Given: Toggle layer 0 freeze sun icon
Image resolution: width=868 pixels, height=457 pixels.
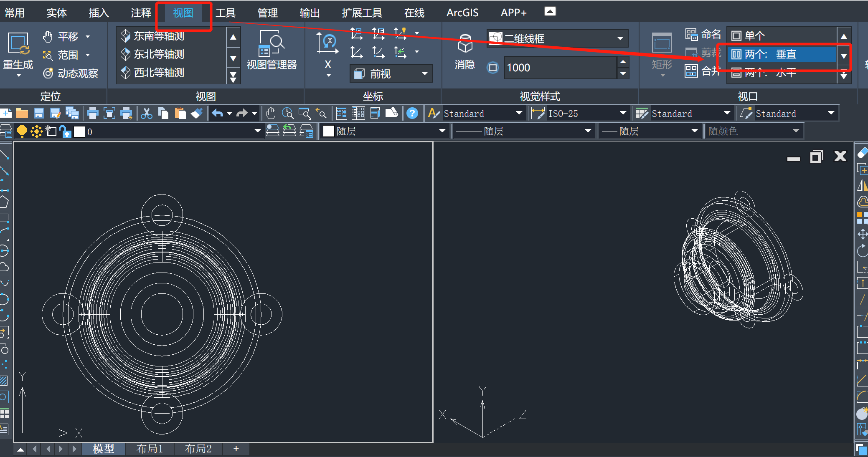Looking at the screenshot, I should coord(36,131).
